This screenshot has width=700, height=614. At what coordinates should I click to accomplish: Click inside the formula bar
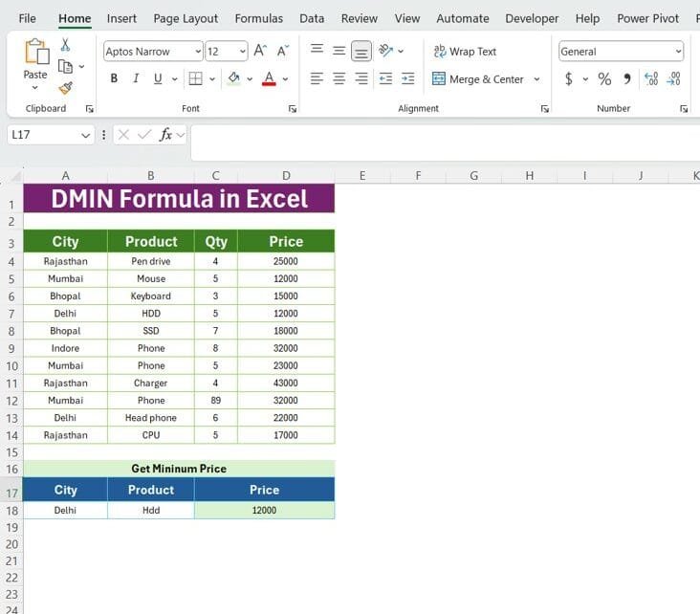click(x=445, y=142)
